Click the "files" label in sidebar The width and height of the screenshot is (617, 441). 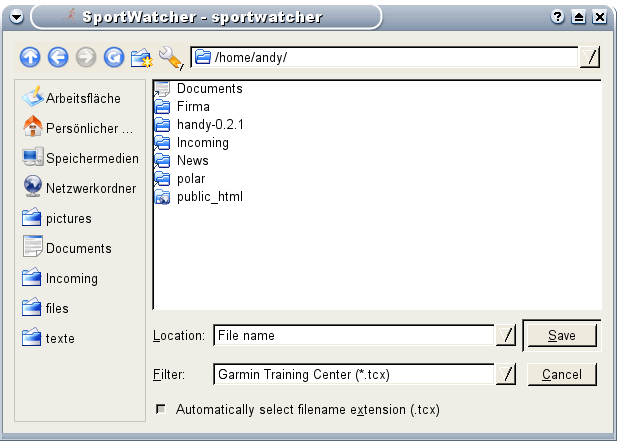pos(57,308)
